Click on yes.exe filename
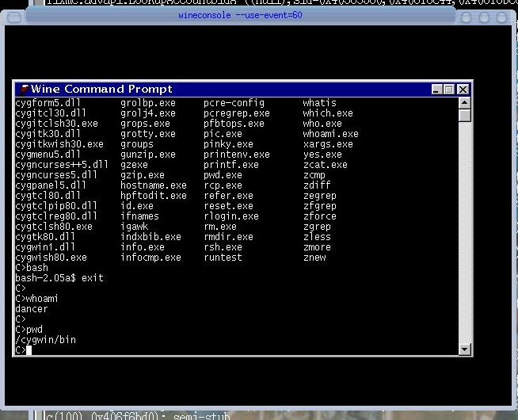The width and height of the screenshot is (518, 420). [x=322, y=155]
